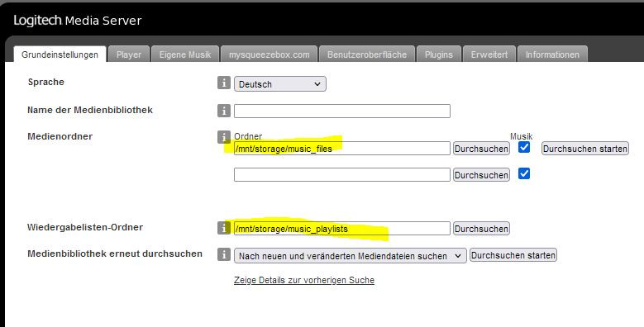Go to the Plugins tab
Viewport: 644px width, 327px height.
[439, 54]
